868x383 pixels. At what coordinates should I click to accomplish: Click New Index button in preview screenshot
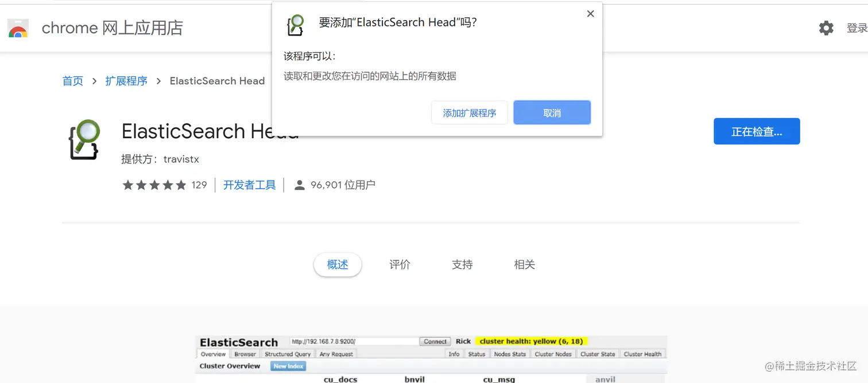[289, 366]
